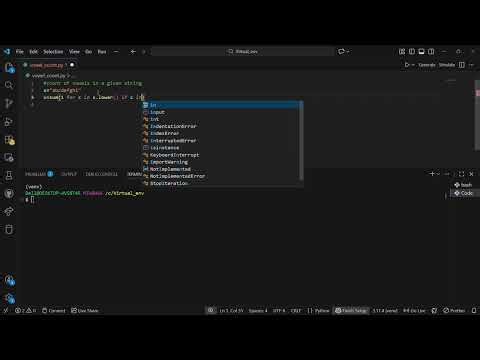Open more editor actions ellipsis

471,65
